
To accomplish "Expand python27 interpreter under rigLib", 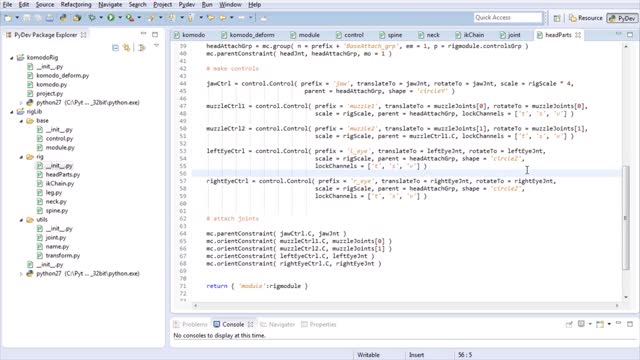I will (21, 274).
